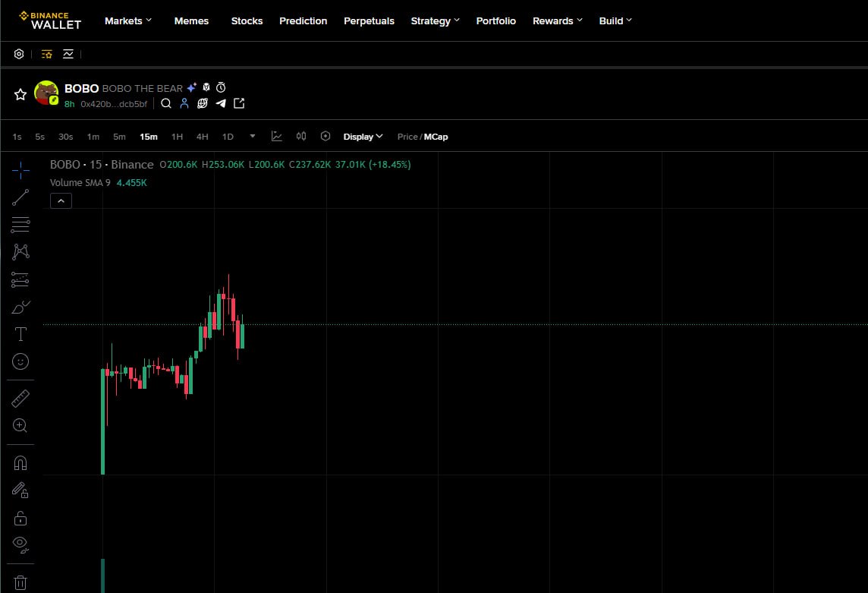The height and width of the screenshot is (593, 868).
Task: Toggle the magnet snap mode
Action: [x=20, y=462]
